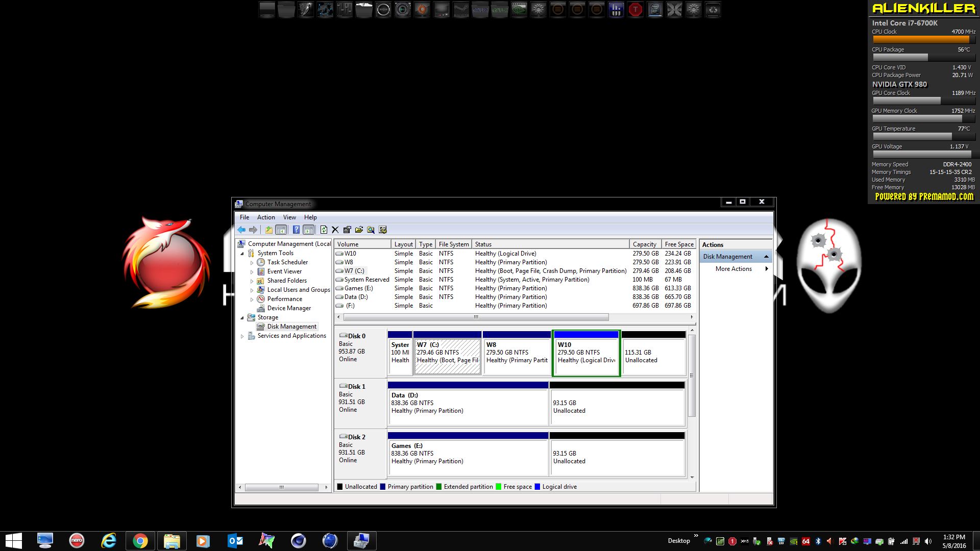
Task: Select the W10 logical drive partition block
Action: coord(586,357)
